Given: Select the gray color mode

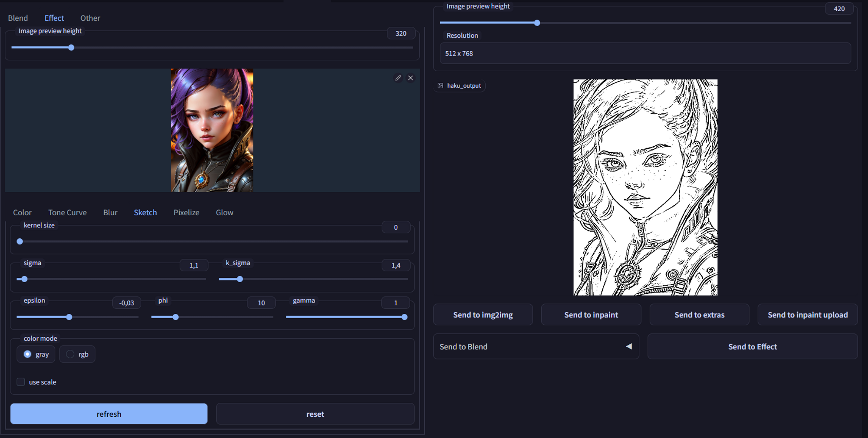Looking at the screenshot, I should coord(28,354).
